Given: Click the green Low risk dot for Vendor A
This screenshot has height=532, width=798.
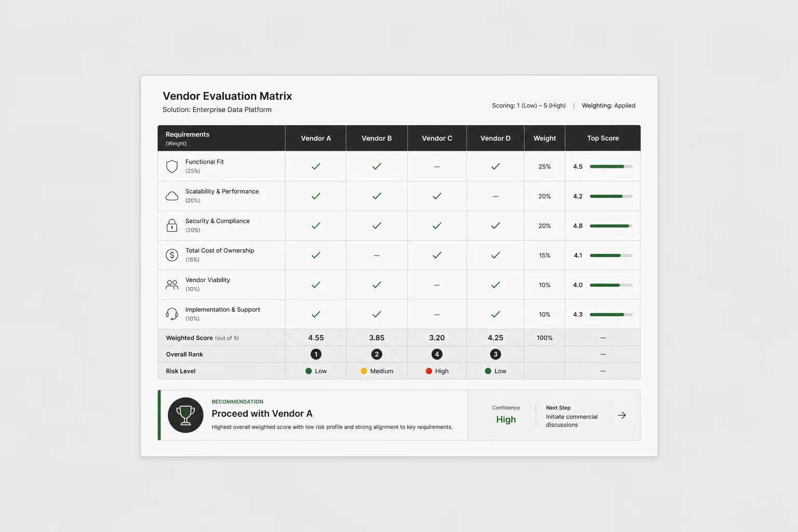Looking at the screenshot, I should [309, 371].
